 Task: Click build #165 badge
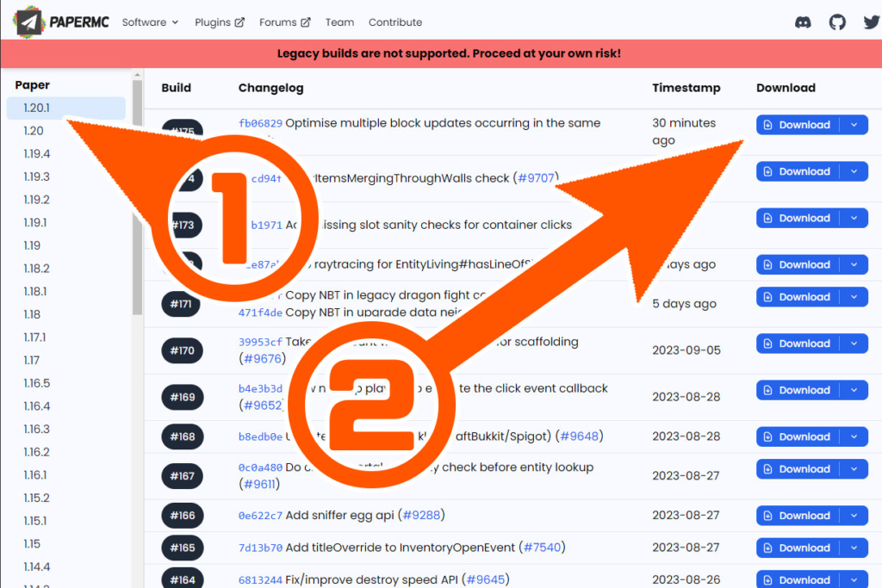183,548
